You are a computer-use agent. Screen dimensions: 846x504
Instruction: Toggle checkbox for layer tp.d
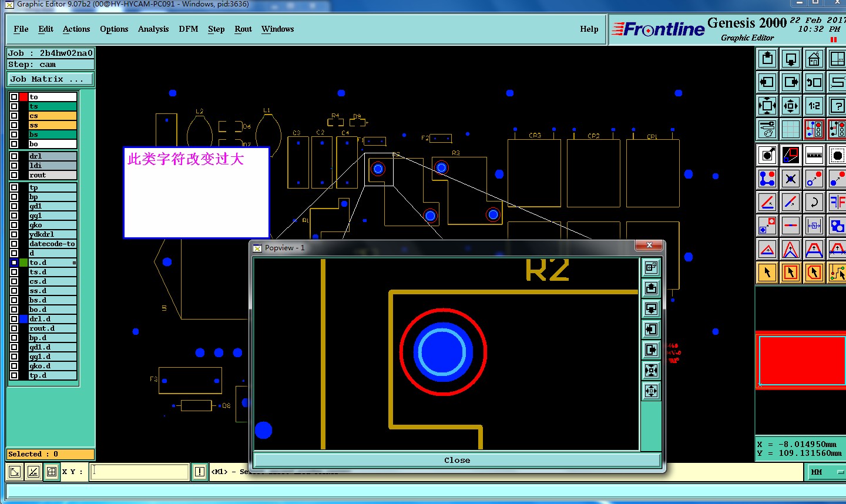coord(14,375)
